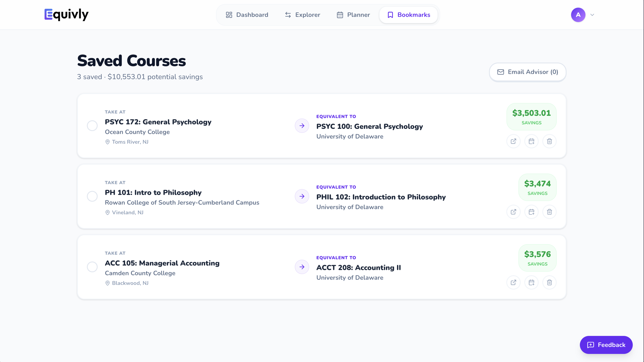Click the Equivly logo
Viewport: 644px width, 362px height.
(67, 14)
